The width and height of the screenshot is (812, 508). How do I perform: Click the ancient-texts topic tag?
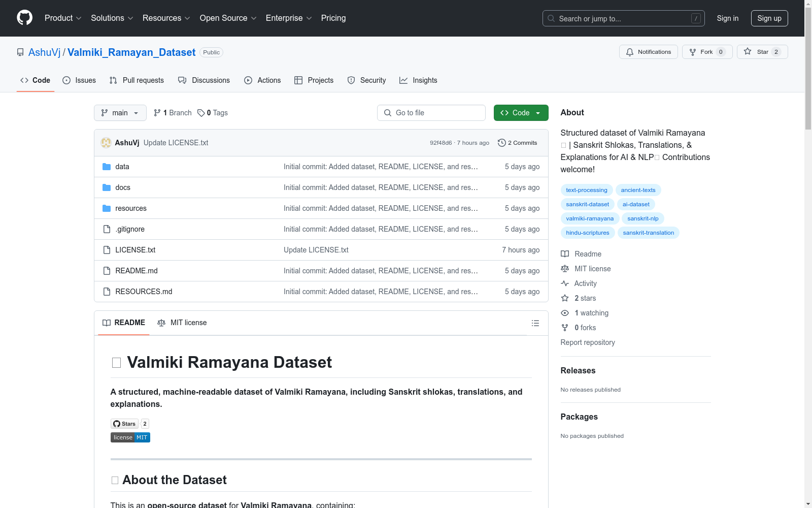coord(638,190)
